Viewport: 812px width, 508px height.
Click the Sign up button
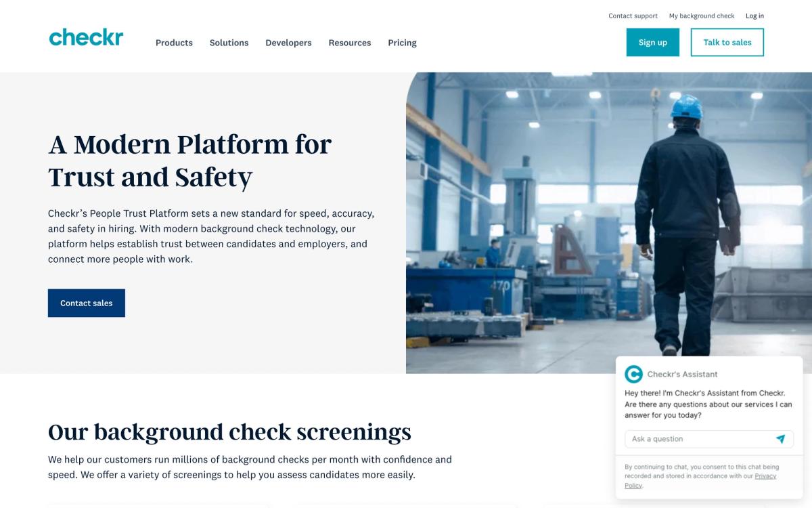coord(653,42)
